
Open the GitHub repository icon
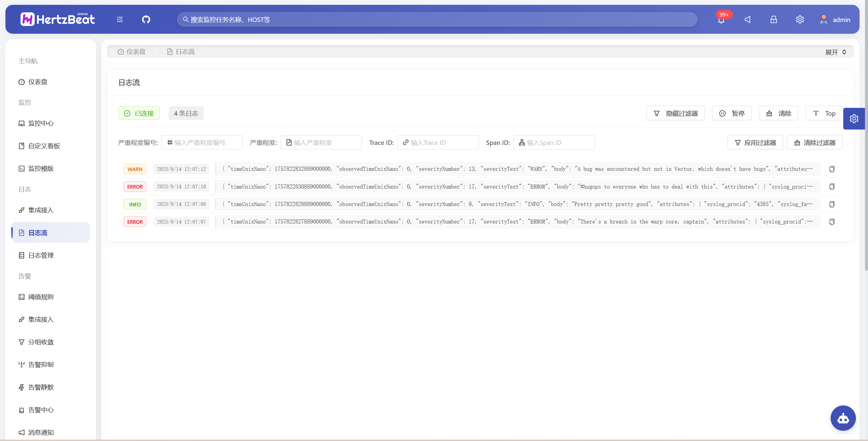(146, 20)
